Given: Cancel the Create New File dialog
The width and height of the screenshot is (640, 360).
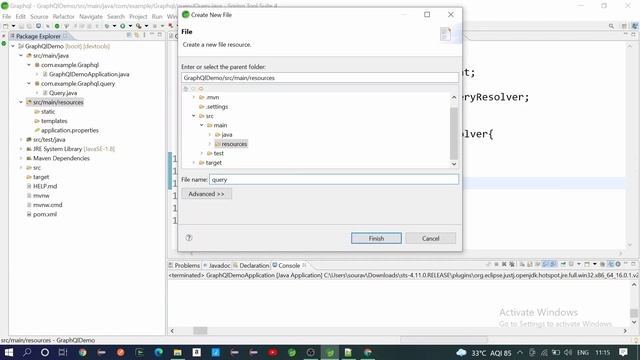Looking at the screenshot, I should pyautogui.click(x=431, y=238).
